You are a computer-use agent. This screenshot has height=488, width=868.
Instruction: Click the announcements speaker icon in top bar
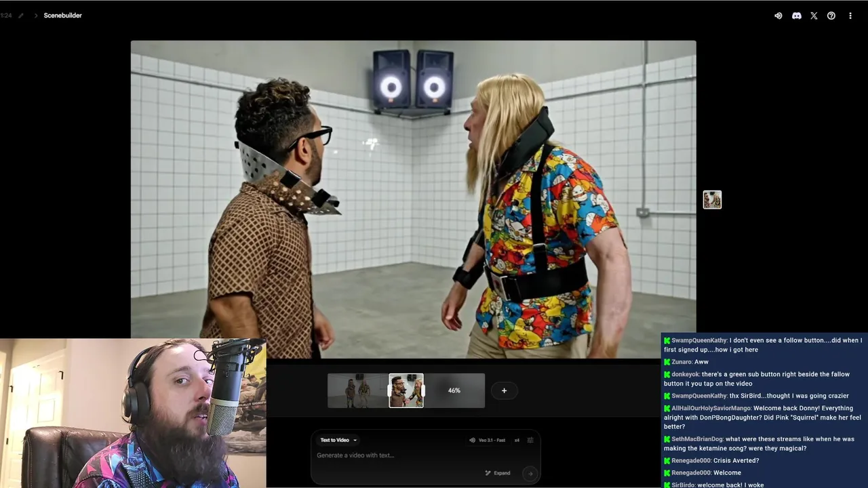[x=778, y=16]
